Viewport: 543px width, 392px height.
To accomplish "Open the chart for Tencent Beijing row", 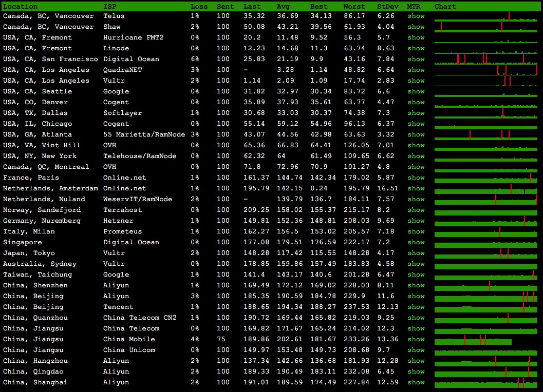I will coord(485,307).
